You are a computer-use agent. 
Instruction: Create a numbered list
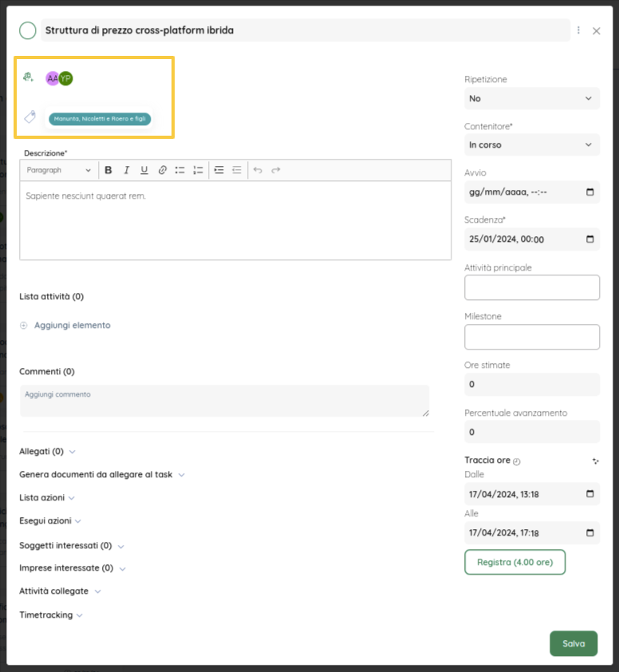coord(198,170)
